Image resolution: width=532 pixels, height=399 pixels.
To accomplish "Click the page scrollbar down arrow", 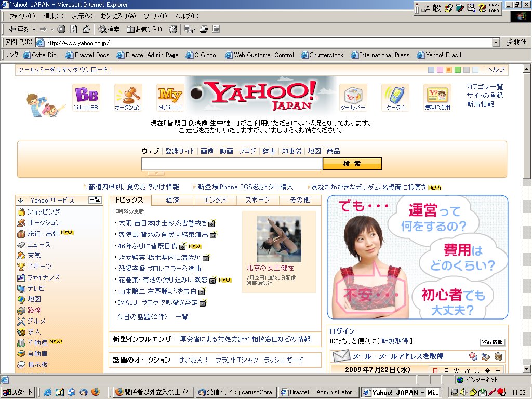I will [x=527, y=368].
